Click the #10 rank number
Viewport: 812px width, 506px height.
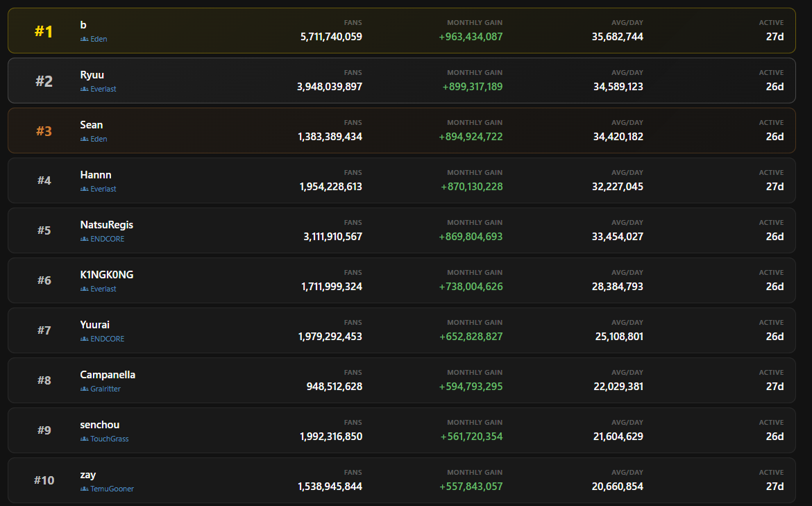(x=44, y=480)
